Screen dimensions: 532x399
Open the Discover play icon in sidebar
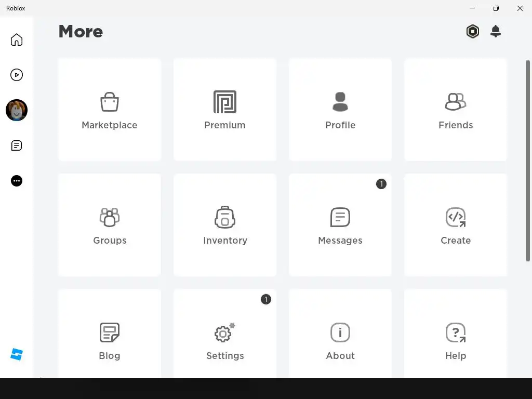click(16, 75)
